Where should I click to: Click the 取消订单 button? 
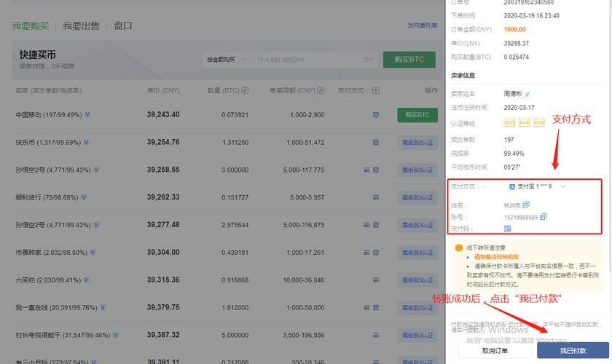495,350
